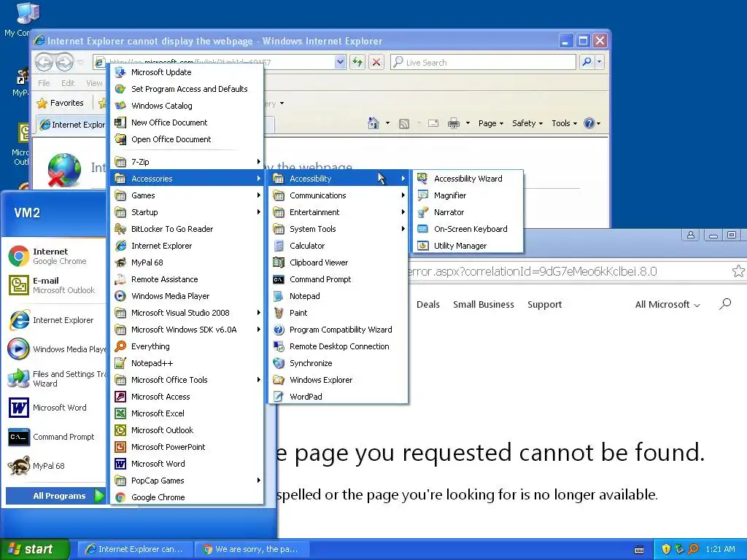
Task: Open the Page dropdown in Internet Explorer
Action: point(491,123)
